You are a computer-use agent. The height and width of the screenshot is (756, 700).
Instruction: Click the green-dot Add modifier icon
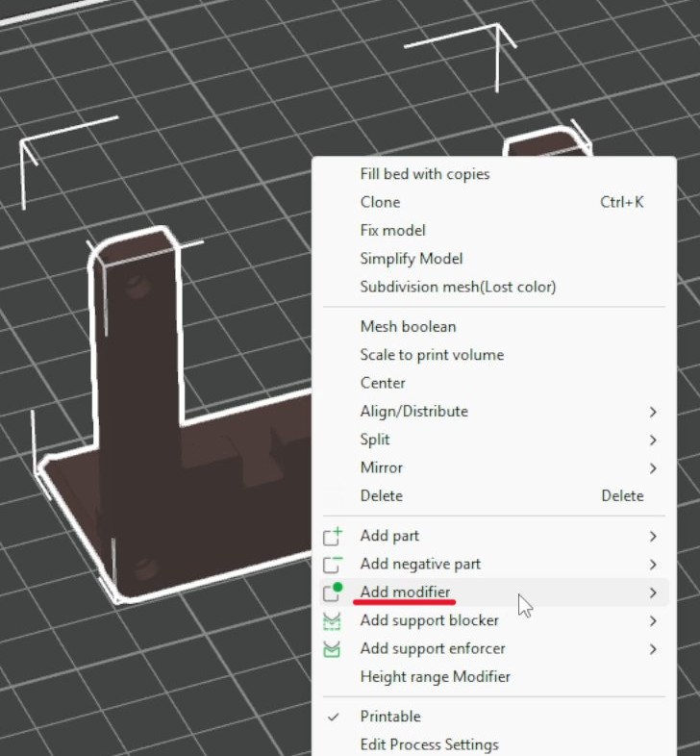click(332, 592)
